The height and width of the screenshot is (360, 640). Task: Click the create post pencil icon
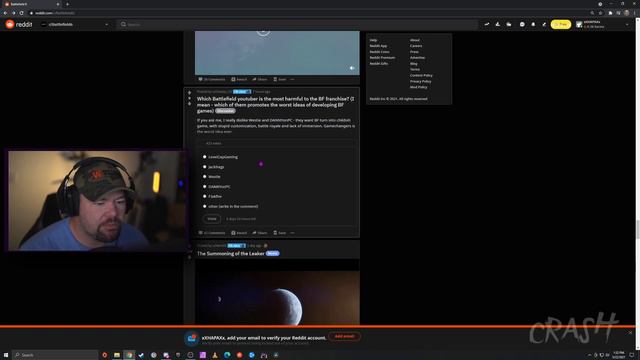coord(544,24)
